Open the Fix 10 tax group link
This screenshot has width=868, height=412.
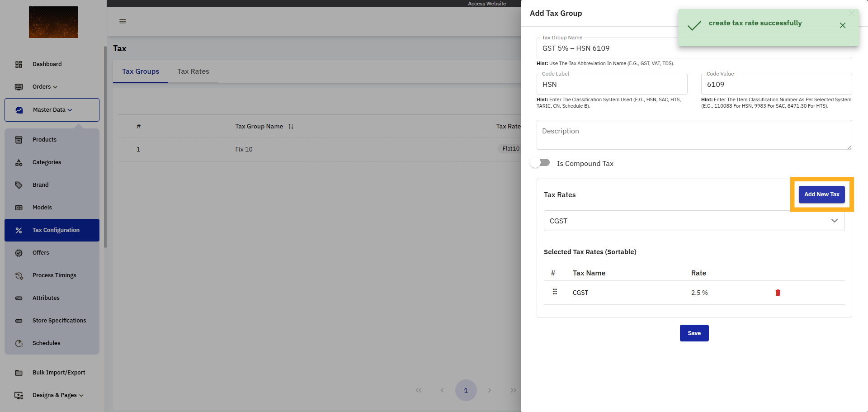click(244, 149)
